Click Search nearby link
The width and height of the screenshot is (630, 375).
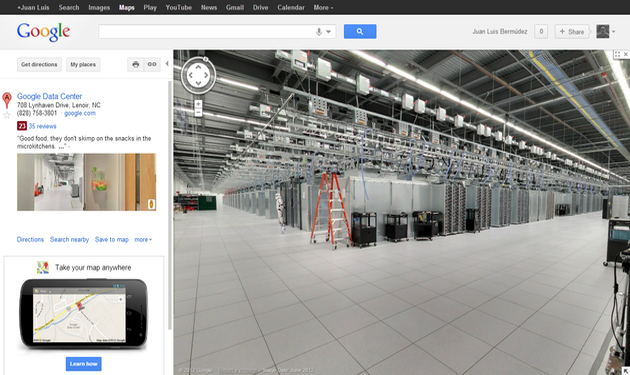pyautogui.click(x=70, y=240)
